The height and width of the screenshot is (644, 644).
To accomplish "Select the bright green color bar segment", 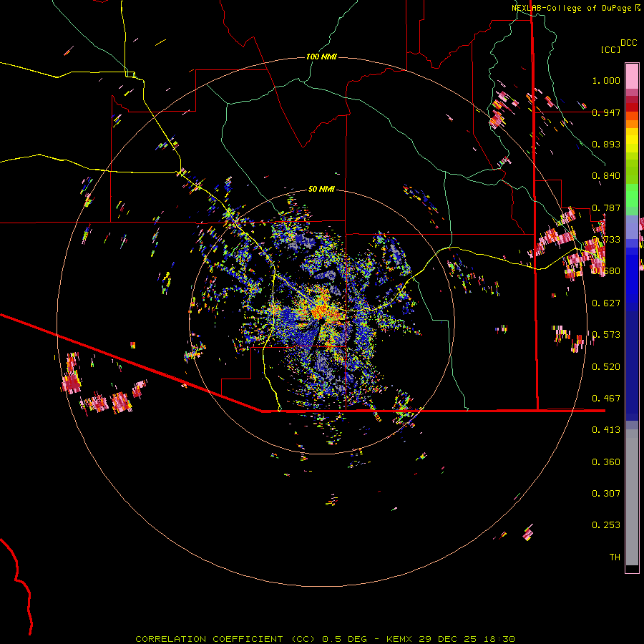I will coord(632,195).
